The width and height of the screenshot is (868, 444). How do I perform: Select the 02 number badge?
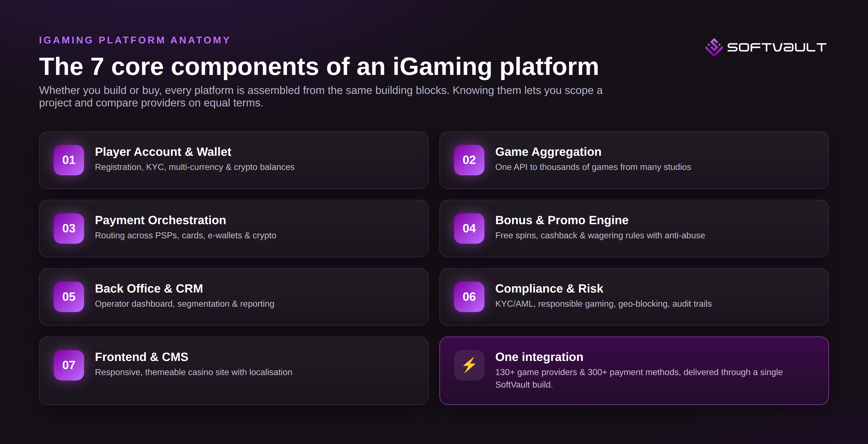(469, 160)
